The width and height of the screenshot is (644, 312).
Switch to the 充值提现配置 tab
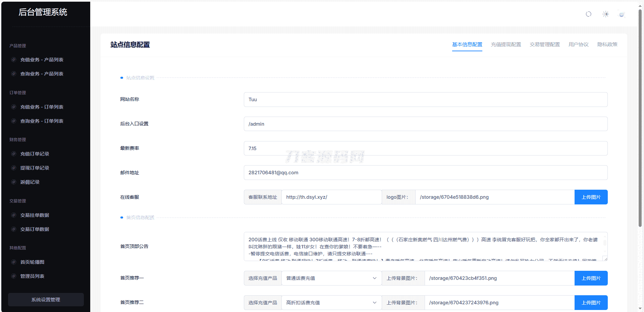click(506, 44)
